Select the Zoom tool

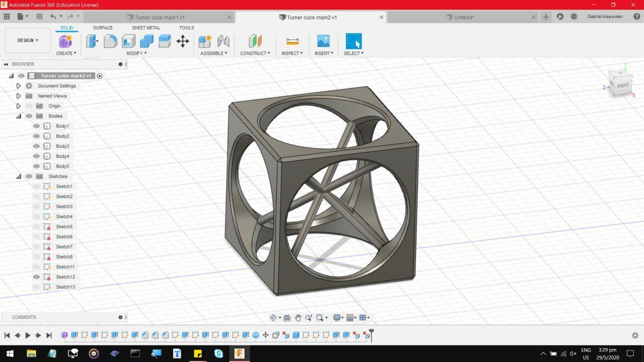click(x=308, y=318)
